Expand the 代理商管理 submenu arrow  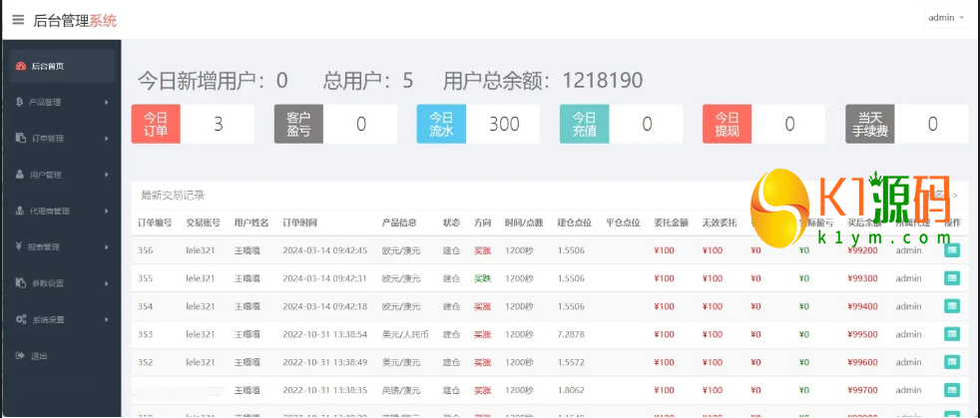pos(107,210)
